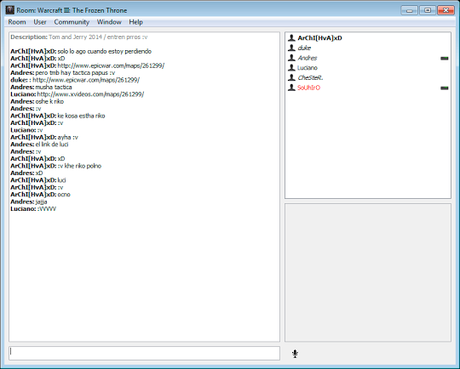Open the User menu
The image size is (460, 369).
click(40, 22)
